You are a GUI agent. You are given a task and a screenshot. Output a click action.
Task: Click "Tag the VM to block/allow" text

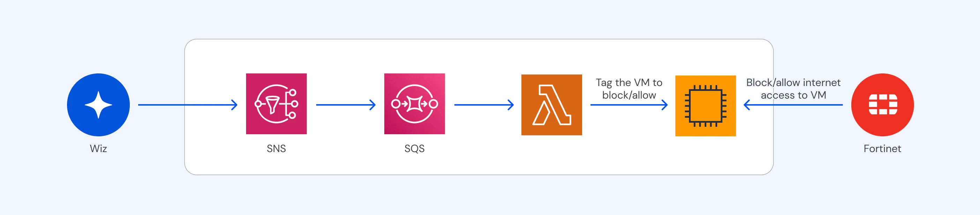click(629, 89)
